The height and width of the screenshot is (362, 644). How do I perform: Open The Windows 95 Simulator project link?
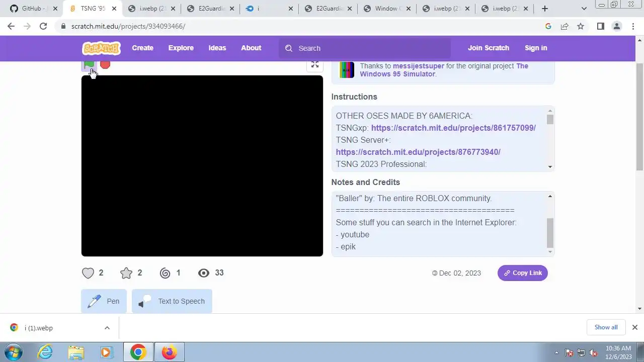tap(444, 70)
